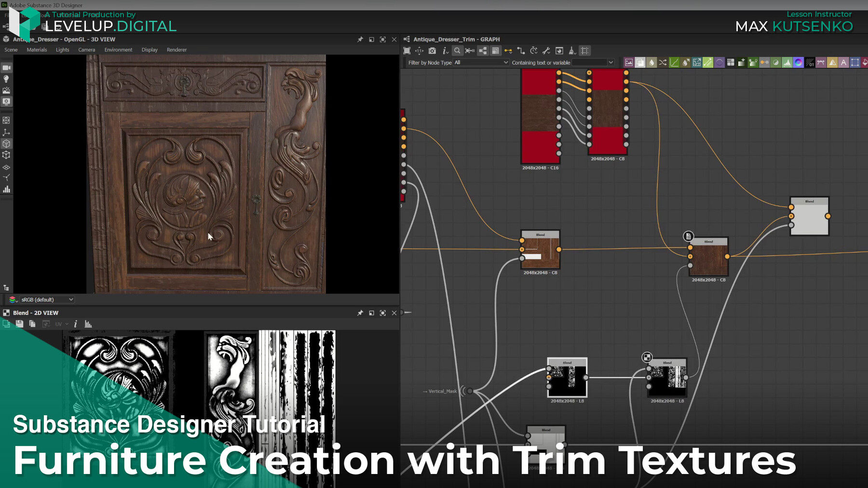The height and width of the screenshot is (488, 868).
Task: Click the graph camera snapshot icon
Action: pos(432,51)
